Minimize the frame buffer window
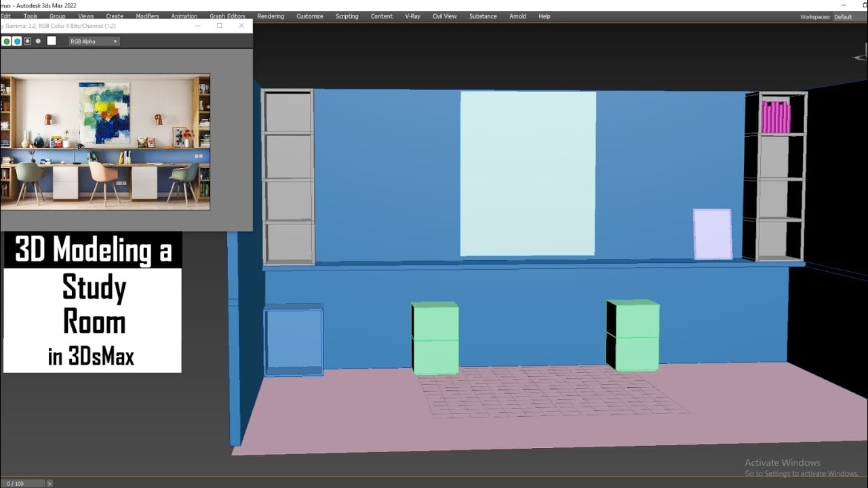The width and height of the screenshot is (868, 488). 197,26
